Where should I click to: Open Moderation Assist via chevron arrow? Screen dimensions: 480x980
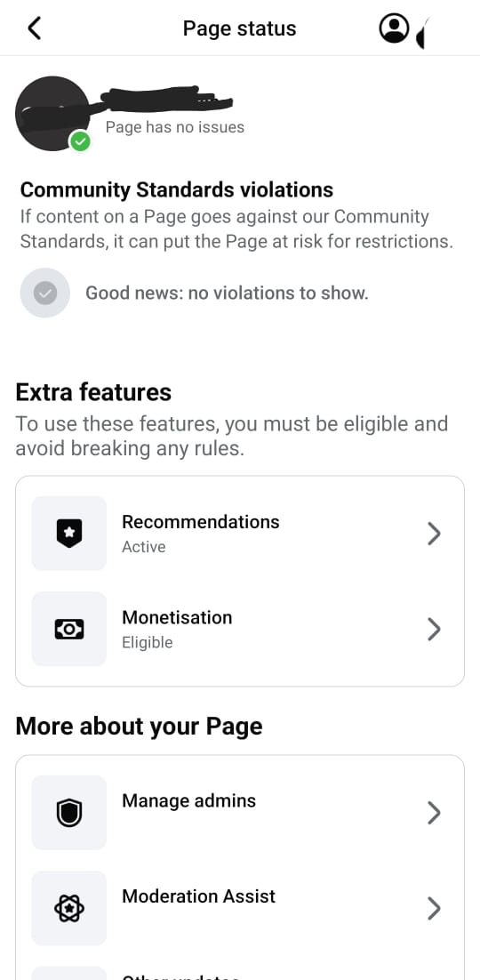click(x=434, y=909)
